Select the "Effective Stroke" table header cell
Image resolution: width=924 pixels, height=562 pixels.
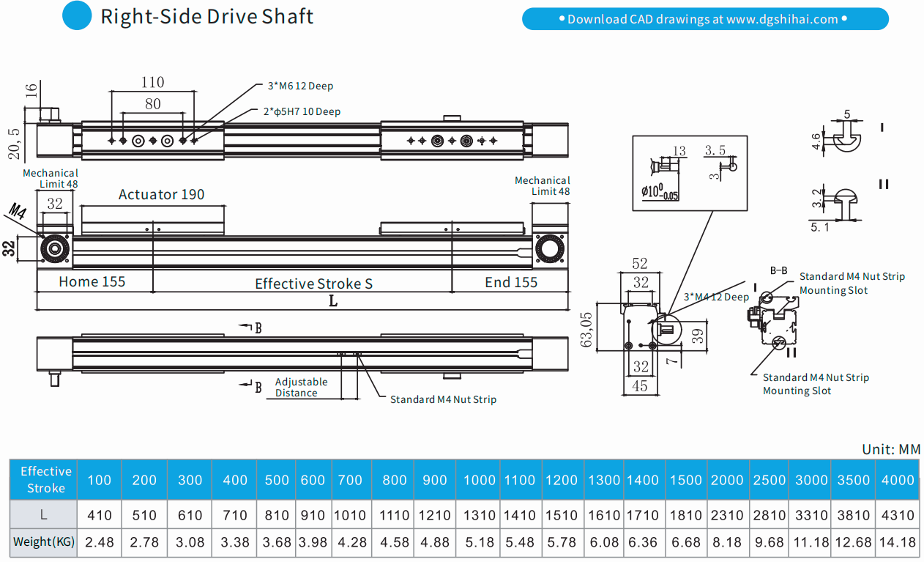tap(45, 480)
